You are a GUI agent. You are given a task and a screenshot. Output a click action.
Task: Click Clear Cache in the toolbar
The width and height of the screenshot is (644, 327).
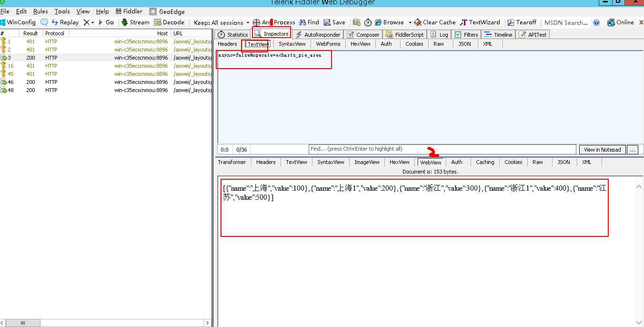click(435, 22)
